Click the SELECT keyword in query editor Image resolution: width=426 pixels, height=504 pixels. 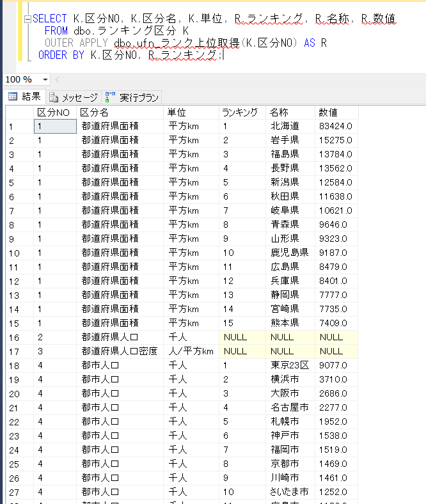pyautogui.click(x=49, y=19)
